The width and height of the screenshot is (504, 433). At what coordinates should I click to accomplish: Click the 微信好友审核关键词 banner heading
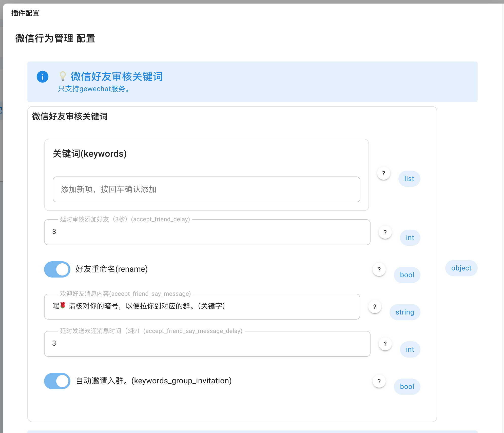tap(117, 76)
